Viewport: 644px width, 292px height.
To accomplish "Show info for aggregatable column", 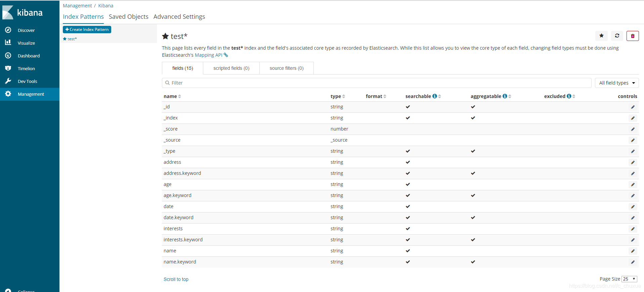I will [505, 96].
